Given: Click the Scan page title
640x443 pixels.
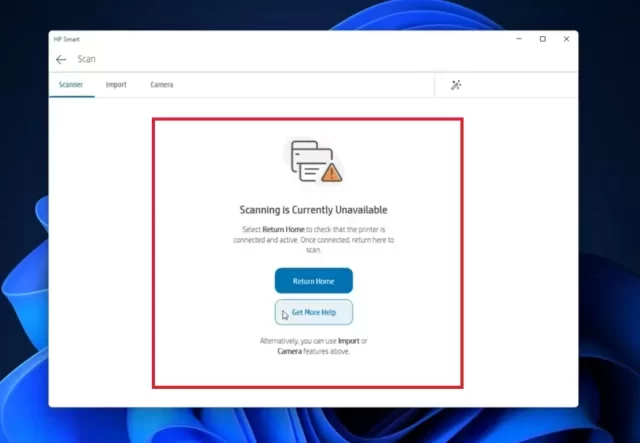Looking at the screenshot, I should [x=87, y=60].
